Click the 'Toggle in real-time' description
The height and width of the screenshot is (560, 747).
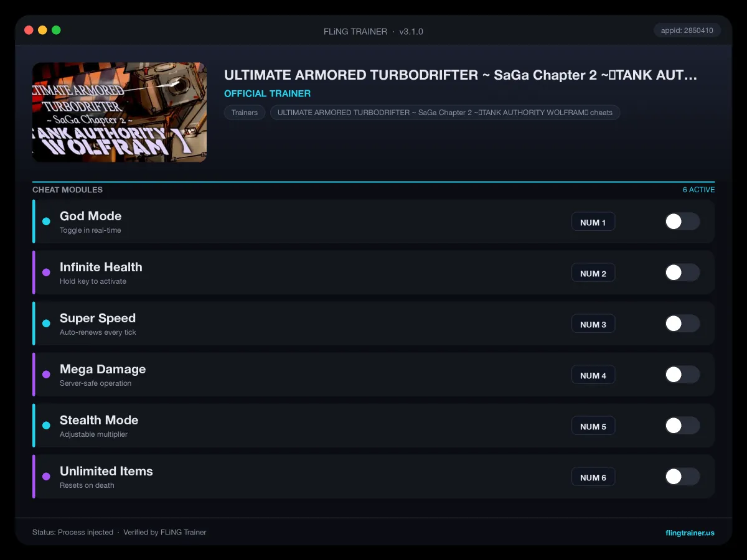pyautogui.click(x=90, y=230)
